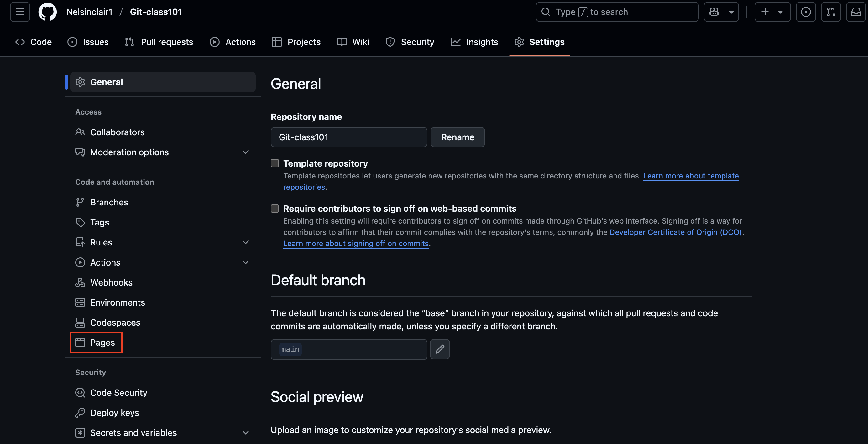Open the Actions repository tab
The height and width of the screenshot is (444, 868).
233,42
